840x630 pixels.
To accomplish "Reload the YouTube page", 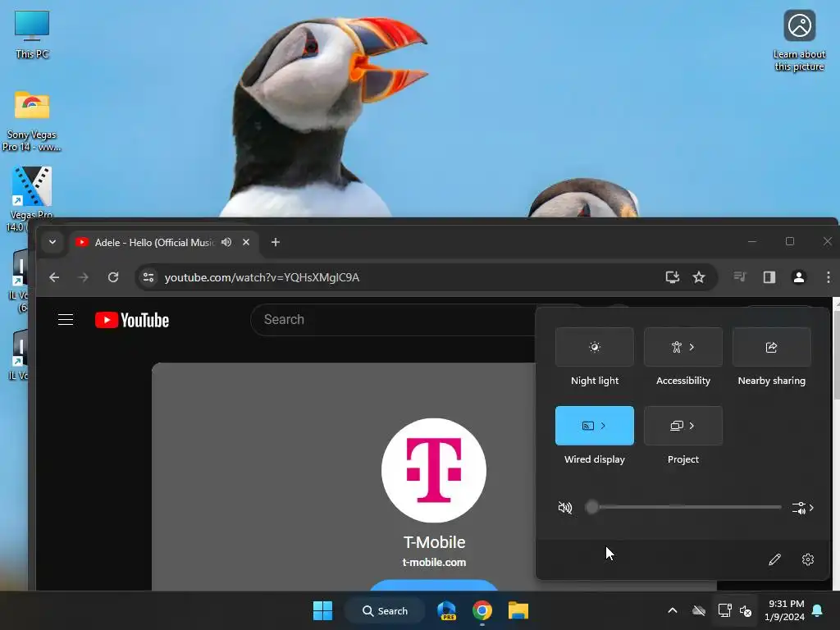I will click(x=113, y=277).
